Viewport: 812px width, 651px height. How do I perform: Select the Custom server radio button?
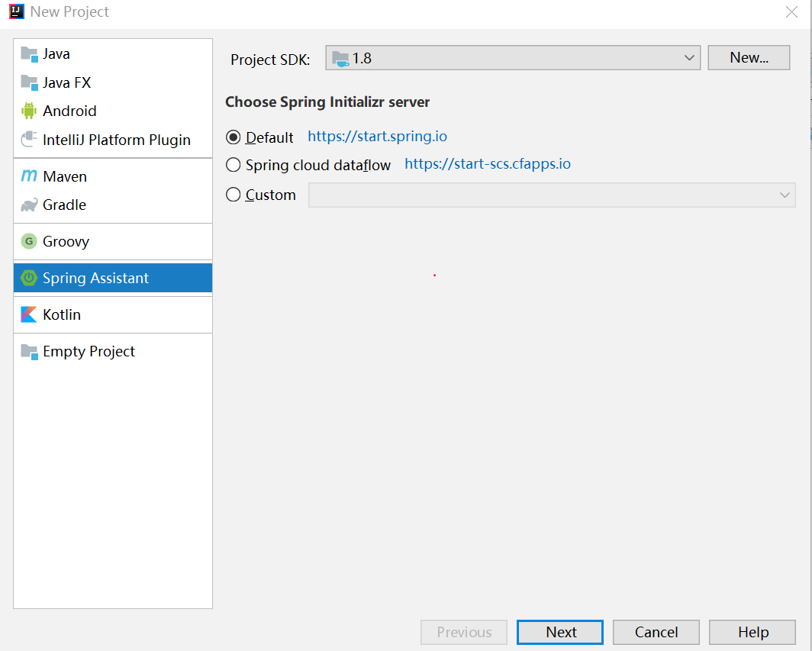[233, 194]
